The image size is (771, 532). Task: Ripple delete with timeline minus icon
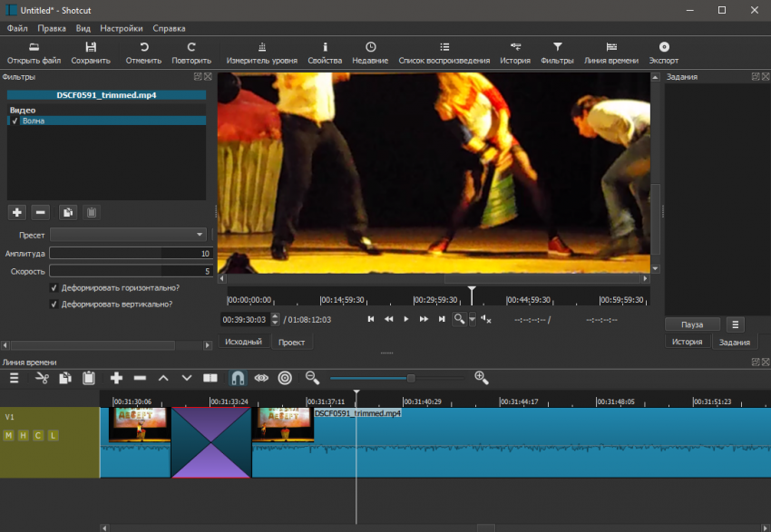[140, 378]
